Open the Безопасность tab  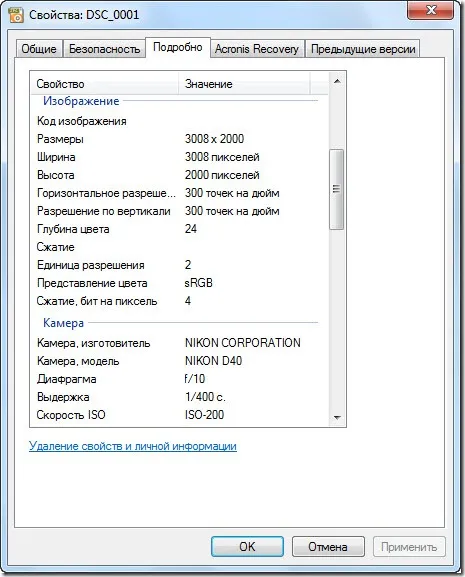[104, 49]
